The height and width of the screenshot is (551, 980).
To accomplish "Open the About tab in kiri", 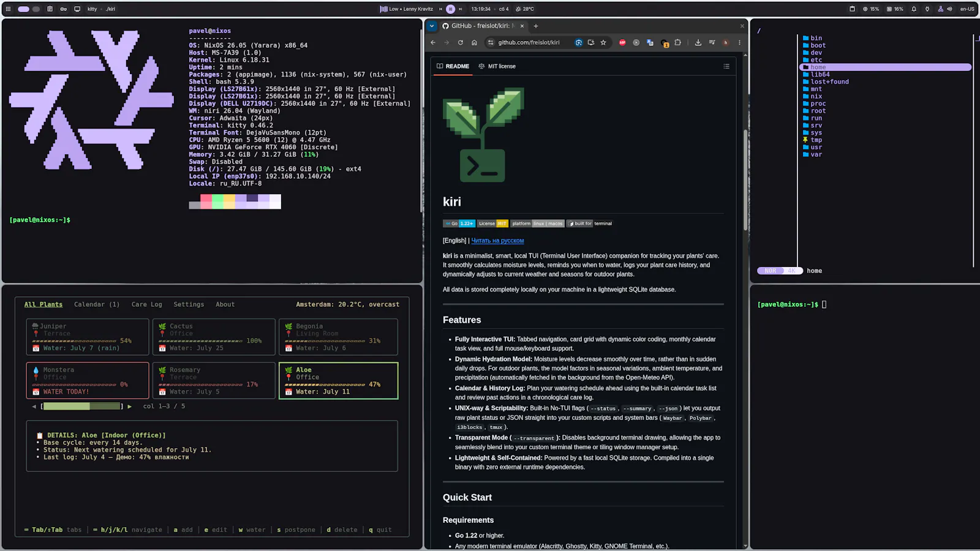I will (x=225, y=304).
